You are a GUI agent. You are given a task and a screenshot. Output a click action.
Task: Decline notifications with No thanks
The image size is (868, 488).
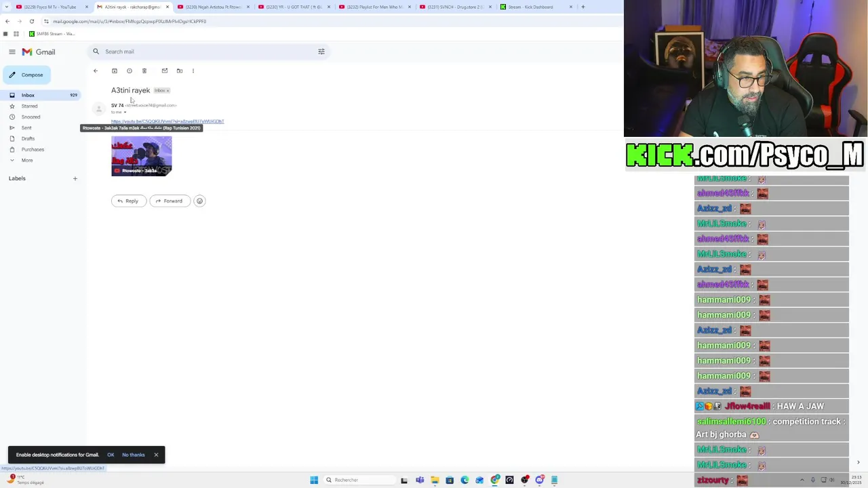(x=134, y=455)
